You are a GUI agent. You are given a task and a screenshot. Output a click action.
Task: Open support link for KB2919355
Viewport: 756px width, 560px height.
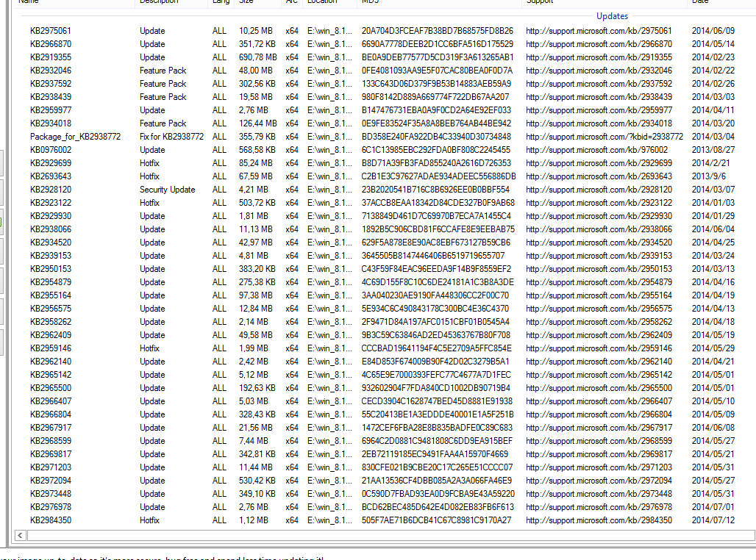599,57
